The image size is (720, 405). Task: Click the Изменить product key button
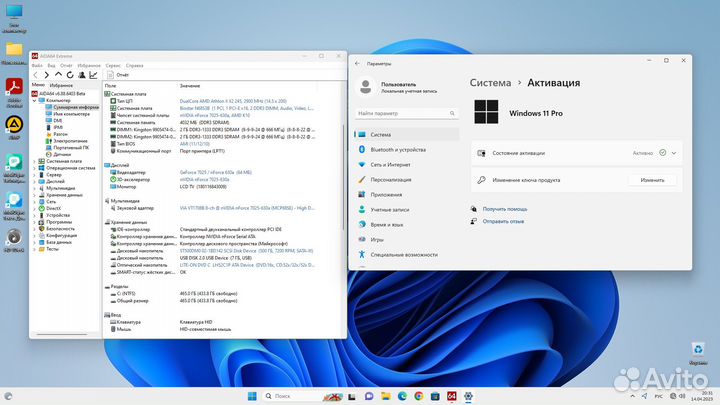(x=652, y=180)
